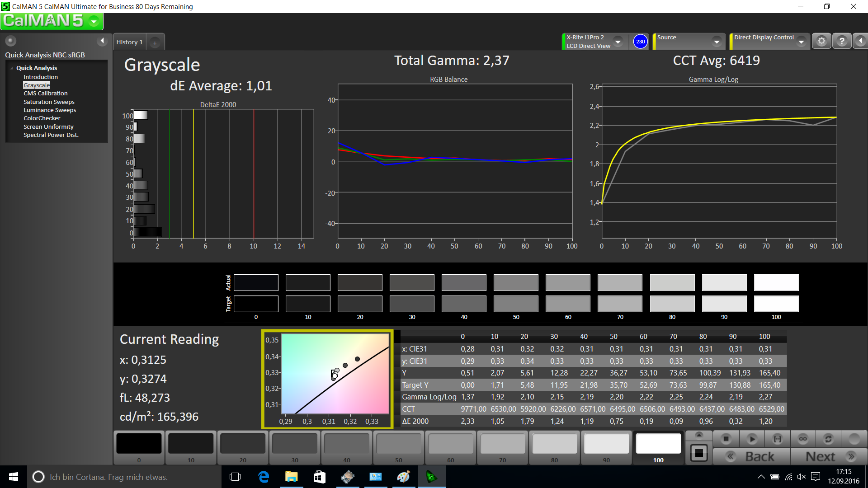Expand the Direct Display Control dropdown
Image resolution: width=868 pixels, height=488 pixels.
point(801,42)
